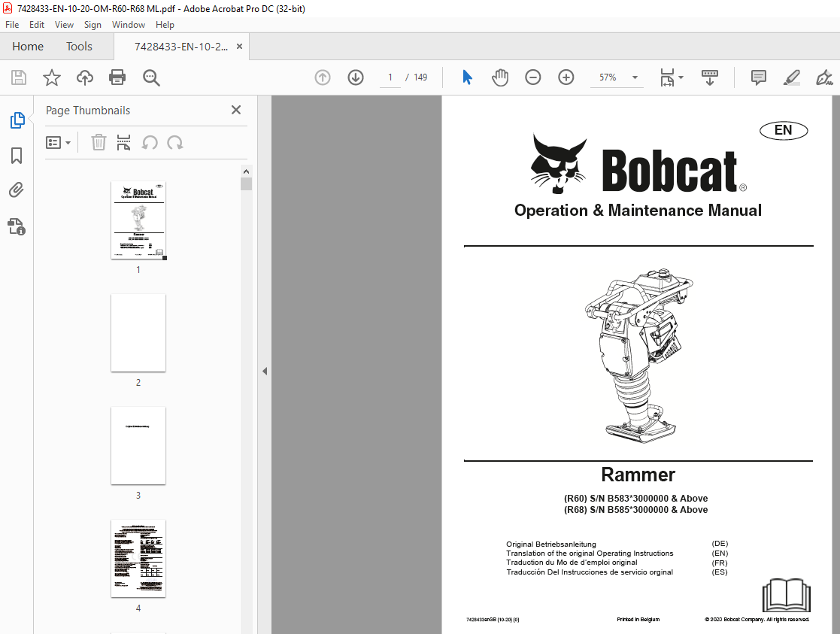Go to next page arrow
The image size is (840, 634).
[x=356, y=77]
